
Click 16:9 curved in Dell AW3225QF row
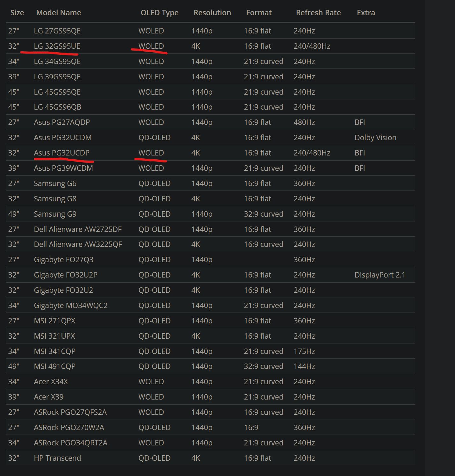point(264,244)
